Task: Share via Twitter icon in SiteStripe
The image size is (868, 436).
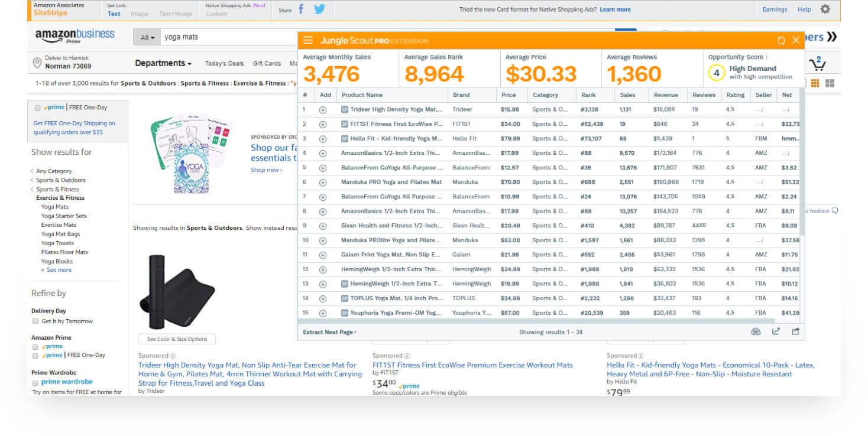Action: 319,9
